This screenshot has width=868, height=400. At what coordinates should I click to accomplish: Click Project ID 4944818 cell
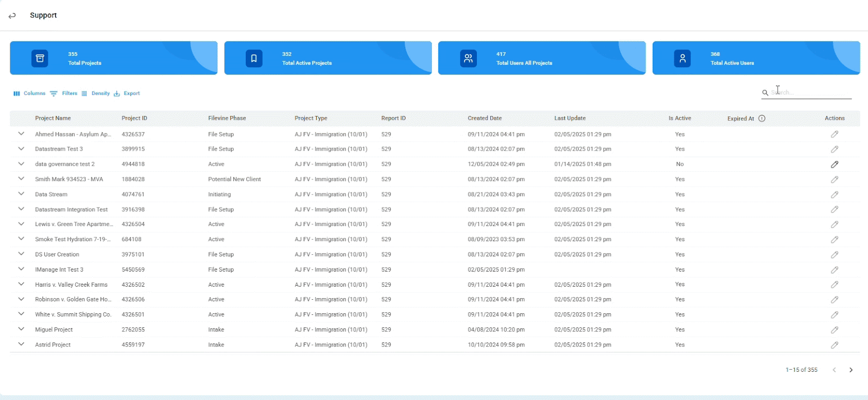(x=133, y=164)
